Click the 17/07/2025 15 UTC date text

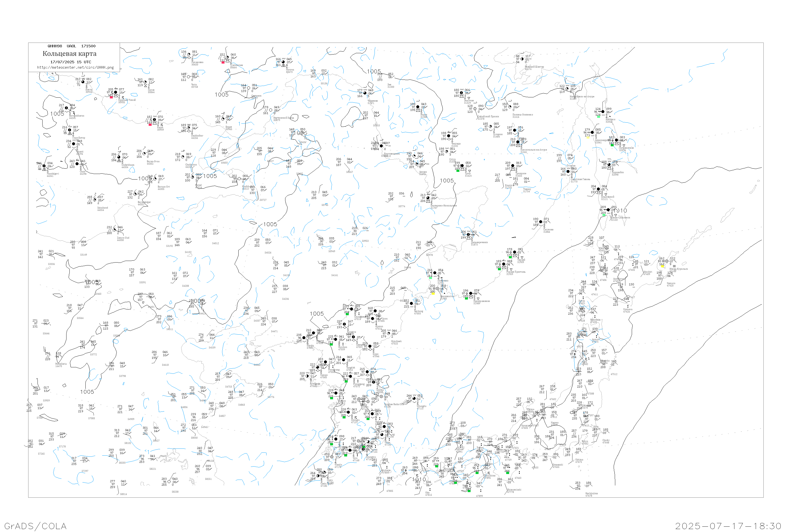coord(70,62)
